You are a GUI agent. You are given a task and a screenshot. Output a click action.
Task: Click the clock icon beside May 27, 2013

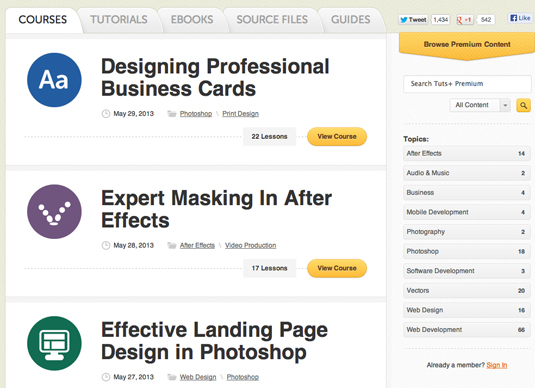coord(106,377)
